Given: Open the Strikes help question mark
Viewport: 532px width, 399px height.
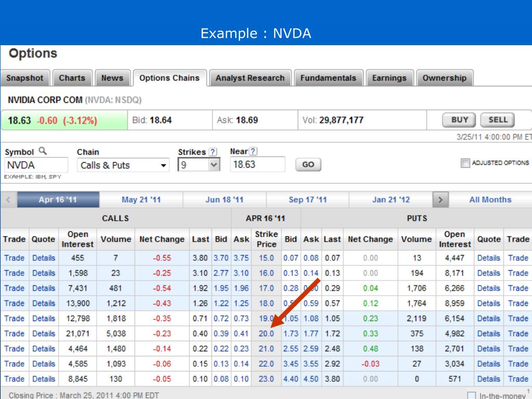Looking at the screenshot, I should [212, 152].
